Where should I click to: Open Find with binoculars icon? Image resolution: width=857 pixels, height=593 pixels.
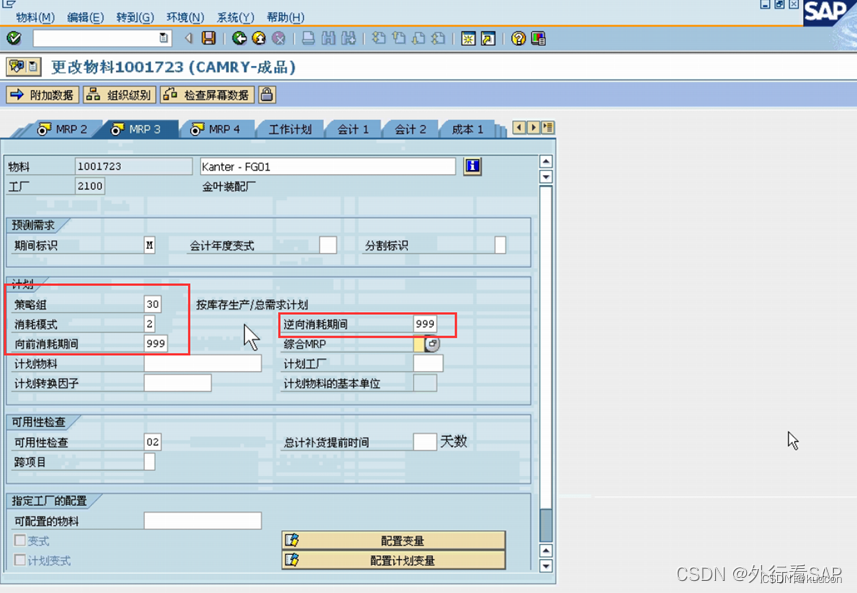point(328,38)
